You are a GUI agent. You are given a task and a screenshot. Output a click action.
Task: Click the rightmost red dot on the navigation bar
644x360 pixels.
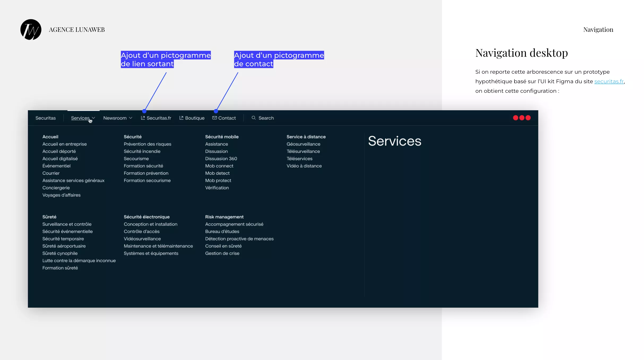pos(528,118)
